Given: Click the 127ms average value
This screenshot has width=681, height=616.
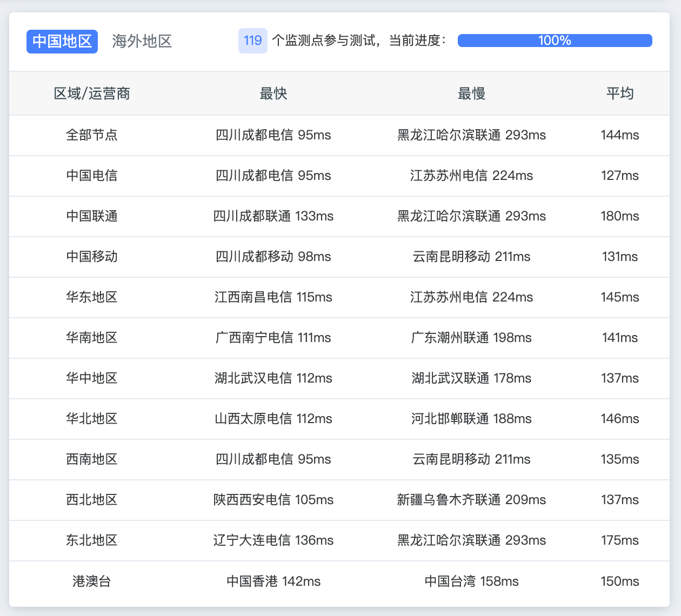Looking at the screenshot, I should 620,175.
